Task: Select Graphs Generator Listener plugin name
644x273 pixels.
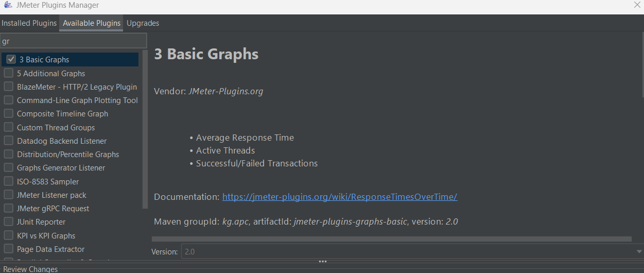Action: point(61,168)
